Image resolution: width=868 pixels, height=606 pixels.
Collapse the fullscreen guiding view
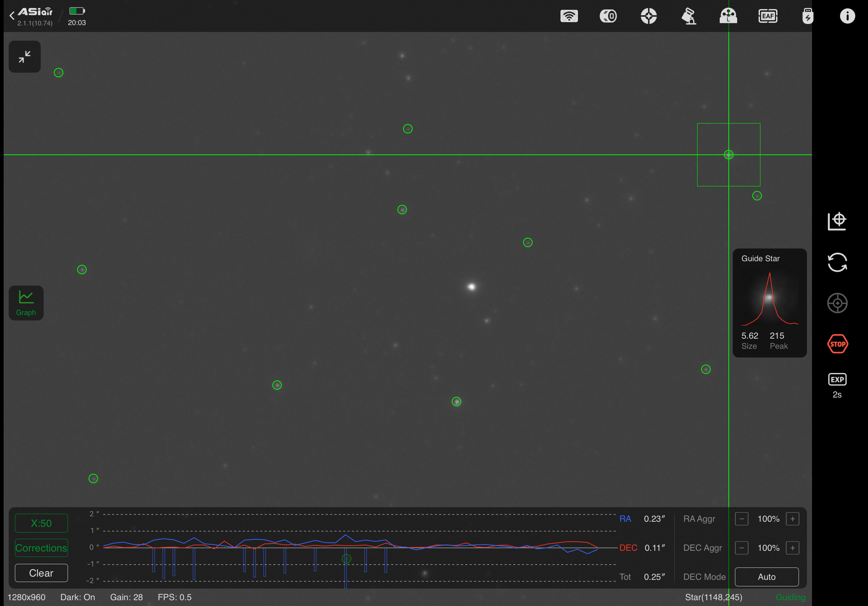click(x=25, y=57)
